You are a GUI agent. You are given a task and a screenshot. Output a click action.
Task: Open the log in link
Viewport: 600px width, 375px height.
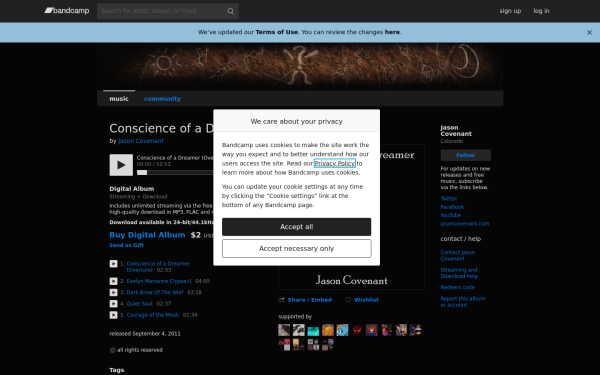(x=541, y=11)
